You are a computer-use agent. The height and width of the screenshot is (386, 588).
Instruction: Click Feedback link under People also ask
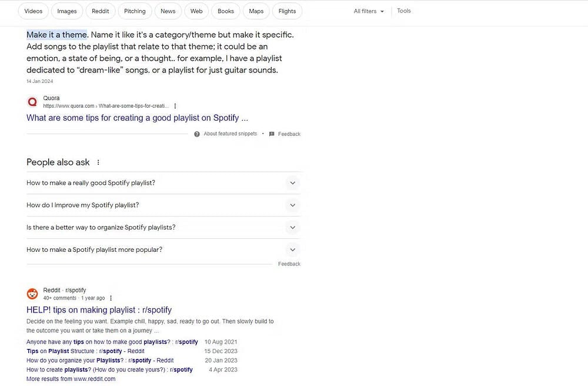click(x=289, y=264)
